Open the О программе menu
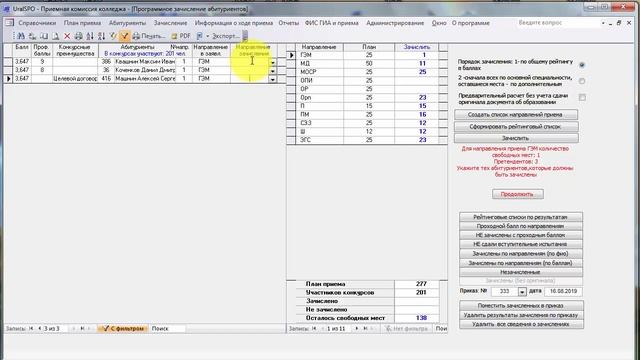This screenshot has width=640, height=360. [x=471, y=23]
